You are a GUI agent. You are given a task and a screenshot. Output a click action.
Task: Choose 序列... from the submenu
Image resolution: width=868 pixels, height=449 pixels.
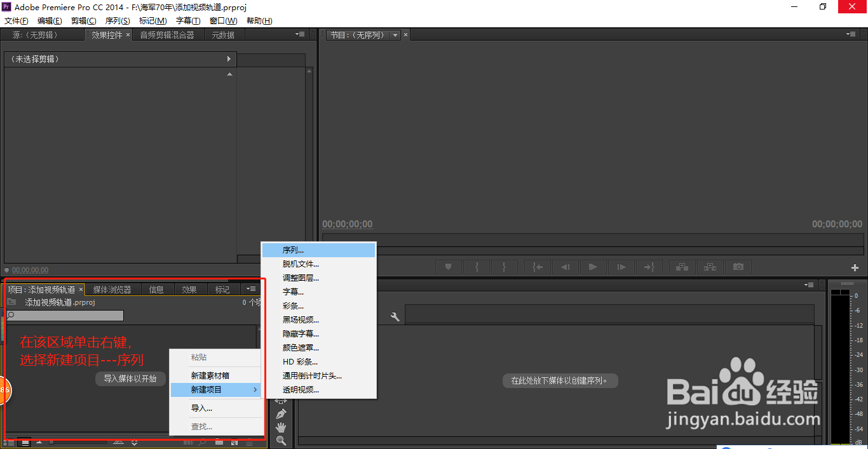pos(319,250)
